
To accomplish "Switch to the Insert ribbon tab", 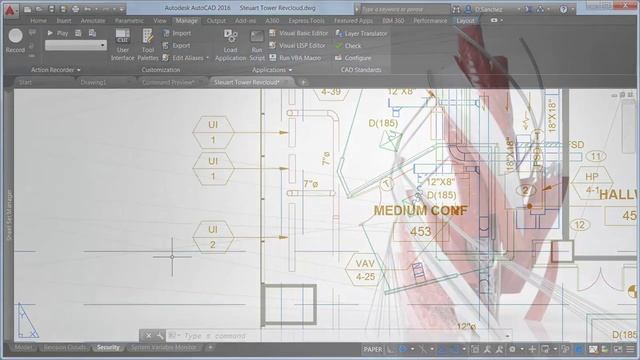I will coord(64,20).
